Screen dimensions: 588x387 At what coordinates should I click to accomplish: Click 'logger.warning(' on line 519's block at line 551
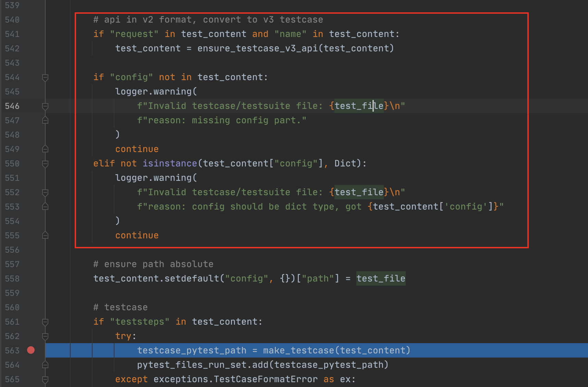(156, 178)
